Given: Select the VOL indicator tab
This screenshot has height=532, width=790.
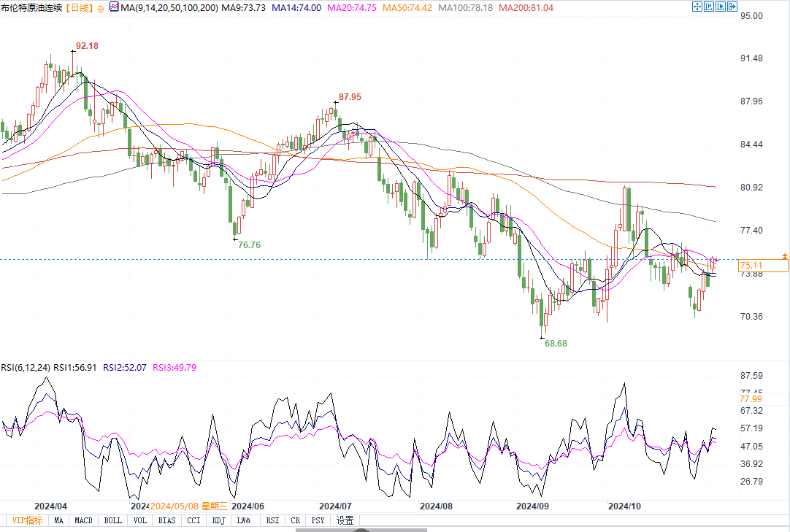Looking at the screenshot, I should pyautogui.click(x=139, y=520).
